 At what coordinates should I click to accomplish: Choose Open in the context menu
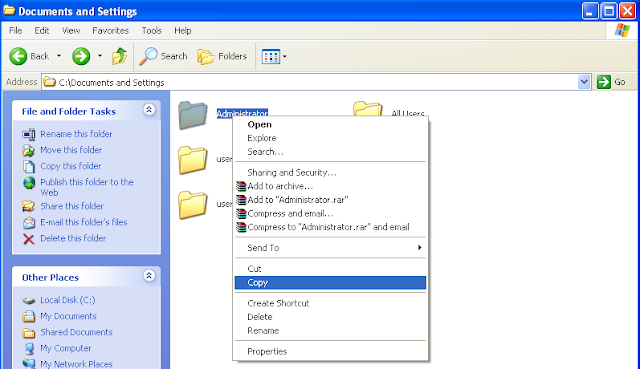(x=330, y=124)
